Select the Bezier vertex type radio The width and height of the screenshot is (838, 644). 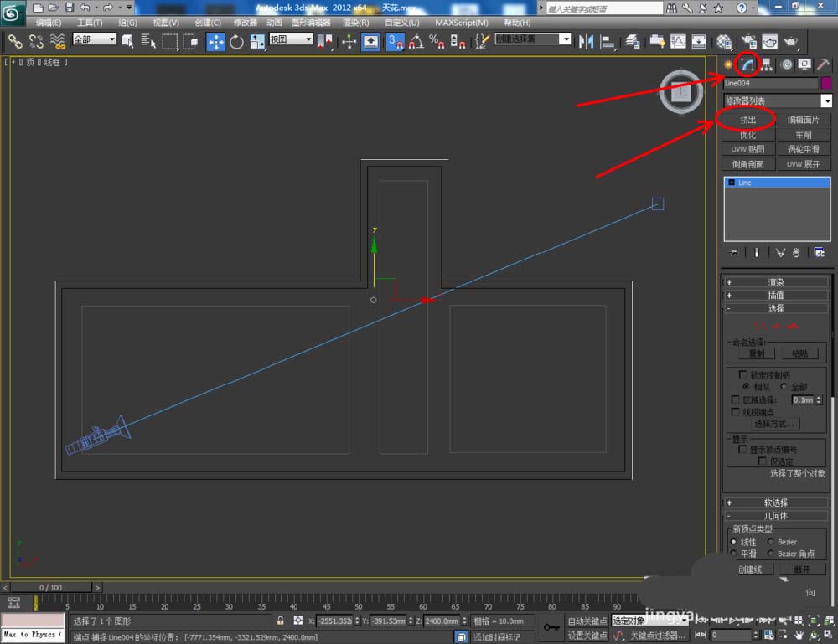(771, 542)
